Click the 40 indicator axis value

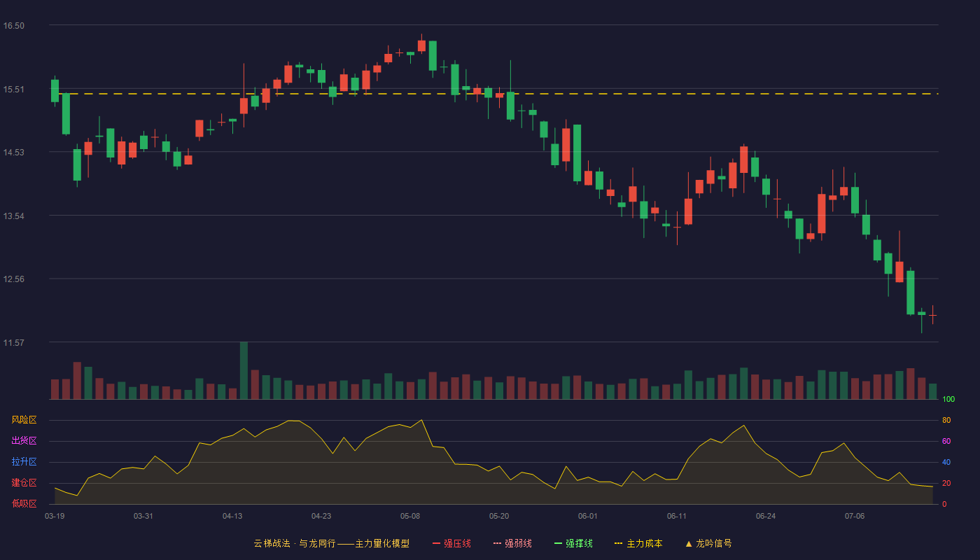pyautogui.click(x=946, y=462)
